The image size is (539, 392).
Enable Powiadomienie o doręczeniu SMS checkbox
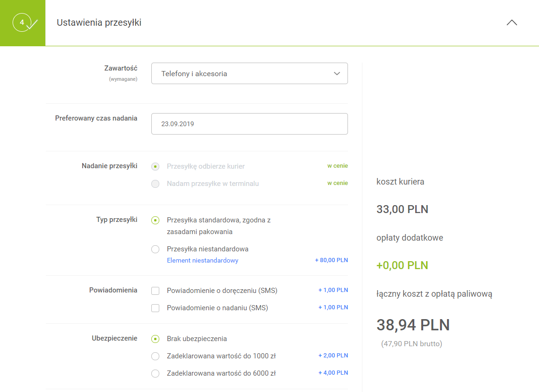[156, 291]
